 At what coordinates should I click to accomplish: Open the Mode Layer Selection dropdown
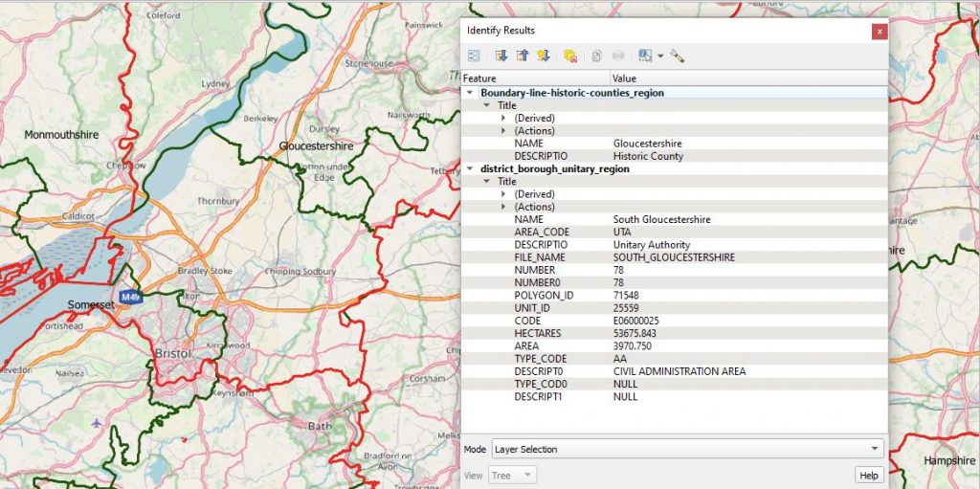click(686, 449)
